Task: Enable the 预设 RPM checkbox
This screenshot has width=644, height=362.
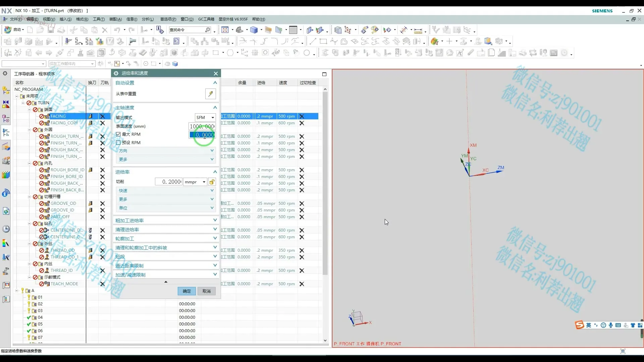Action: 118,142
